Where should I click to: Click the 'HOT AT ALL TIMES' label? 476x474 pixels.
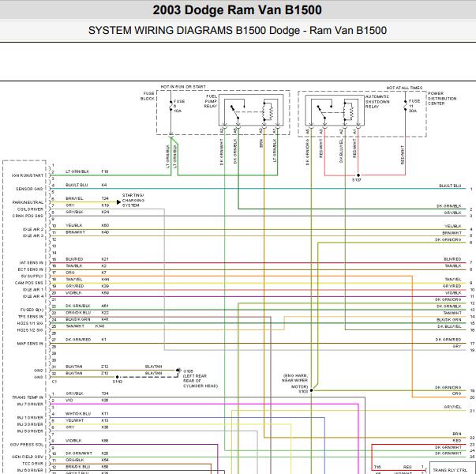tap(404, 88)
